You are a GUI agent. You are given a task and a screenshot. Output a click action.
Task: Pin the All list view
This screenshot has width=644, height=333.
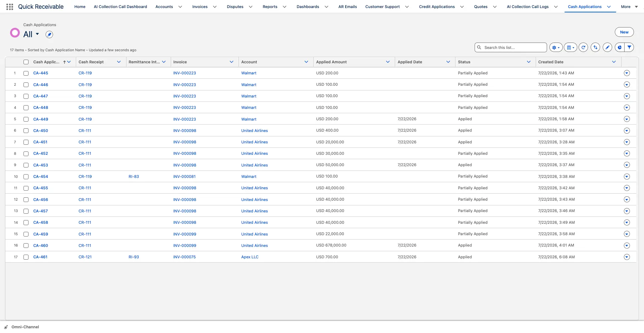point(49,35)
